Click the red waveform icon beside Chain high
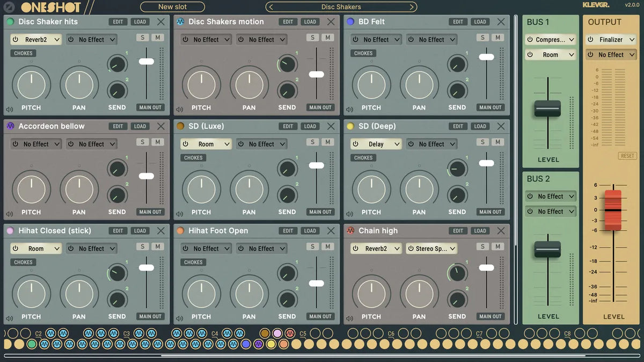644x362 pixels. pos(350,230)
